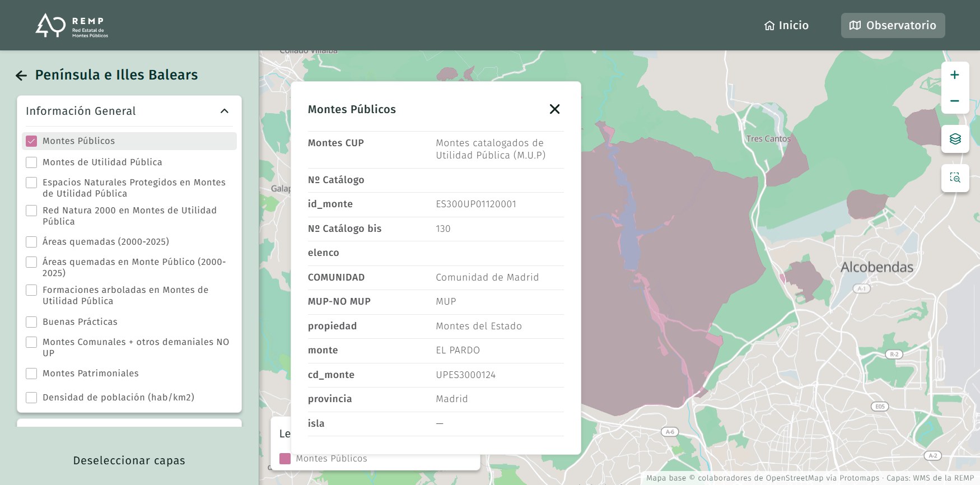Screen dimensions: 980x485
Task: Click the Tres Cantos label on the map
Action: pos(768,139)
